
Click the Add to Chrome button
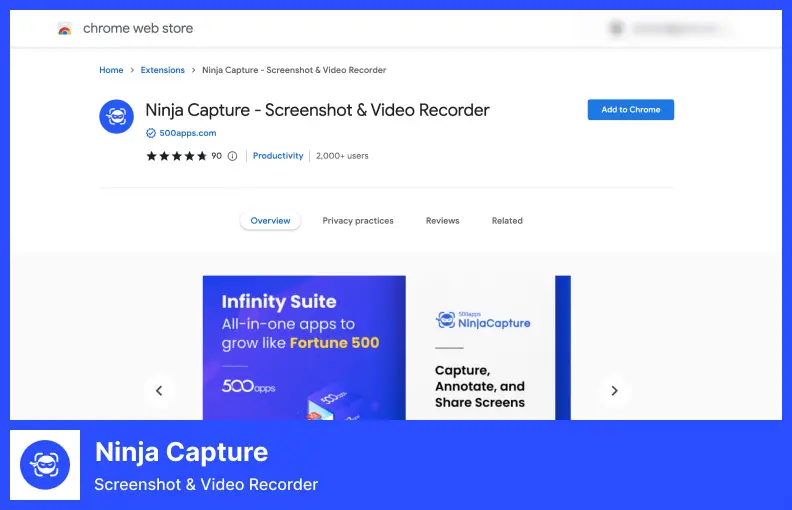[630, 110]
